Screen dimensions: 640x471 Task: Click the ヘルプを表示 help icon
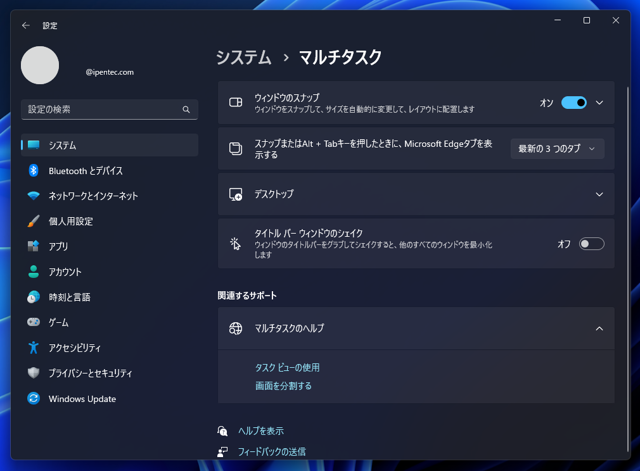tap(222, 431)
